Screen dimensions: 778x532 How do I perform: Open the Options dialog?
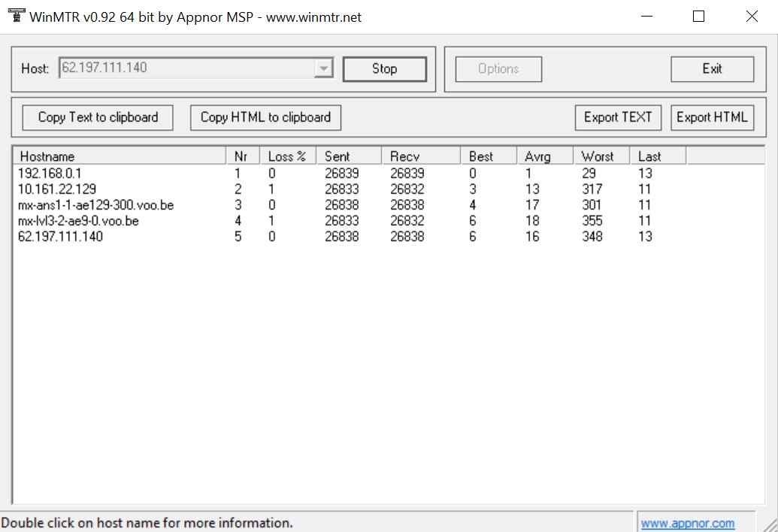[x=498, y=69]
